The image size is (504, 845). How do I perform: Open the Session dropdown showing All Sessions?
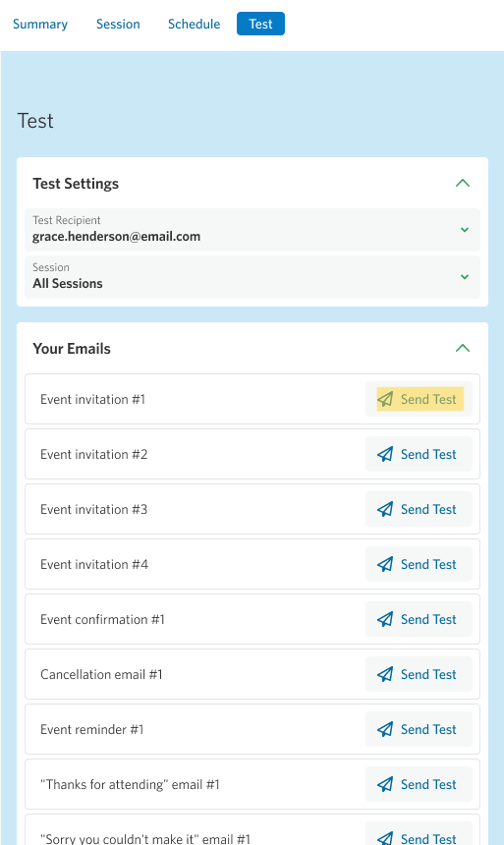tap(252, 276)
